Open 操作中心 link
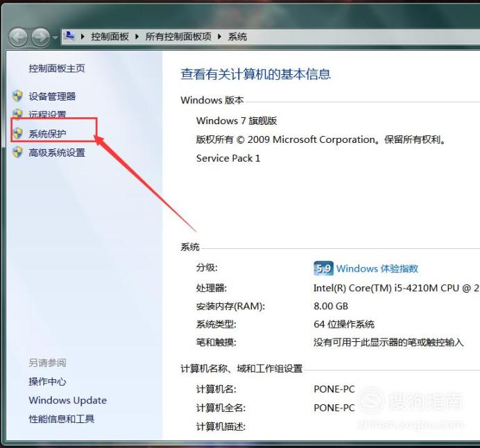Viewport: 480px width, 448px height. coord(47,381)
